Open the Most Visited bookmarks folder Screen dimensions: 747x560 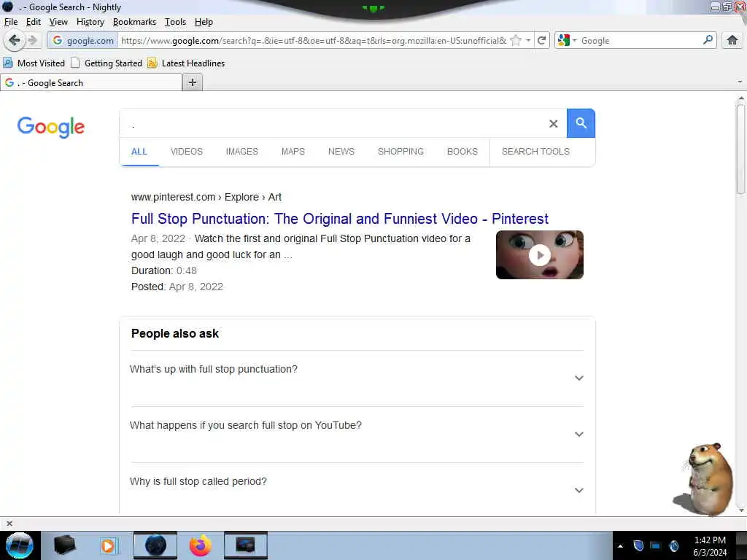[34, 63]
